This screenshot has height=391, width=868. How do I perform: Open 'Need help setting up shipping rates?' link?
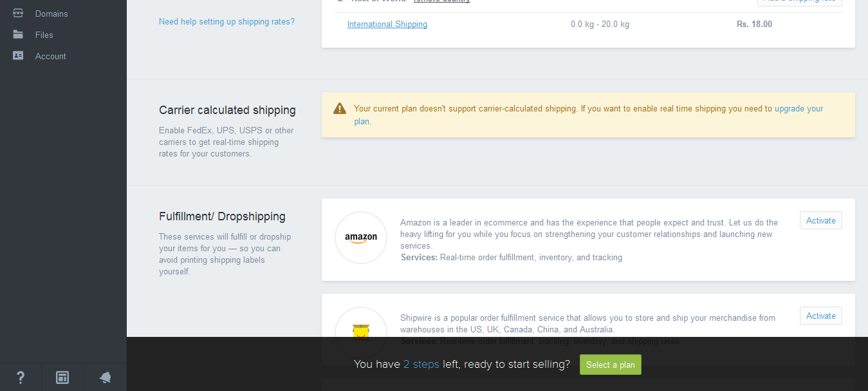click(x=226, y=21)
